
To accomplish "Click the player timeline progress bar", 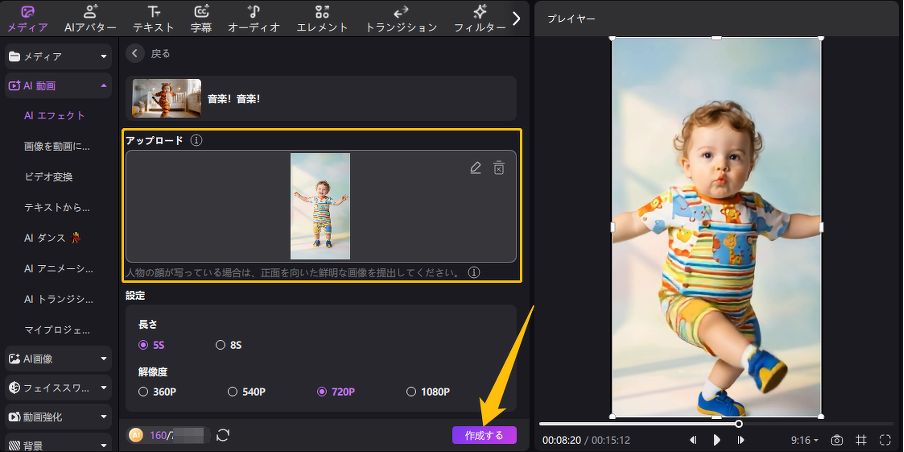I will point(680,424).
